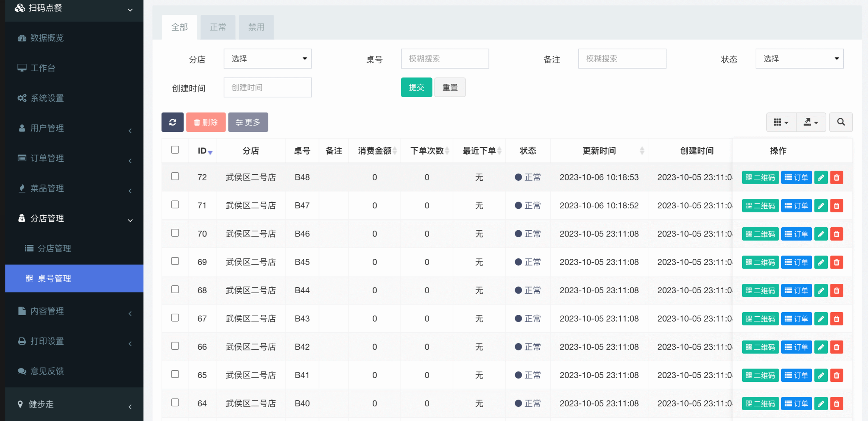Open the column visibility grid icon

pyautogui.click(x=781, y=122)
